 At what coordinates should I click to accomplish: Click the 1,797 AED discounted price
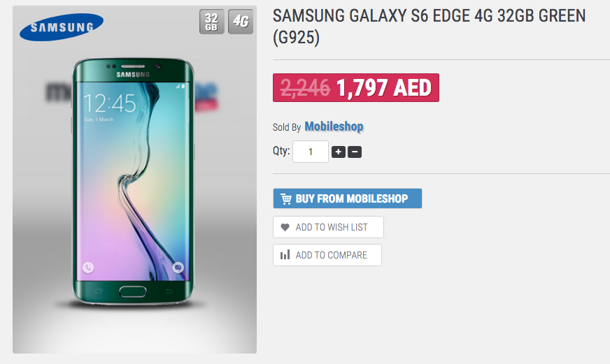click(383, 88)
